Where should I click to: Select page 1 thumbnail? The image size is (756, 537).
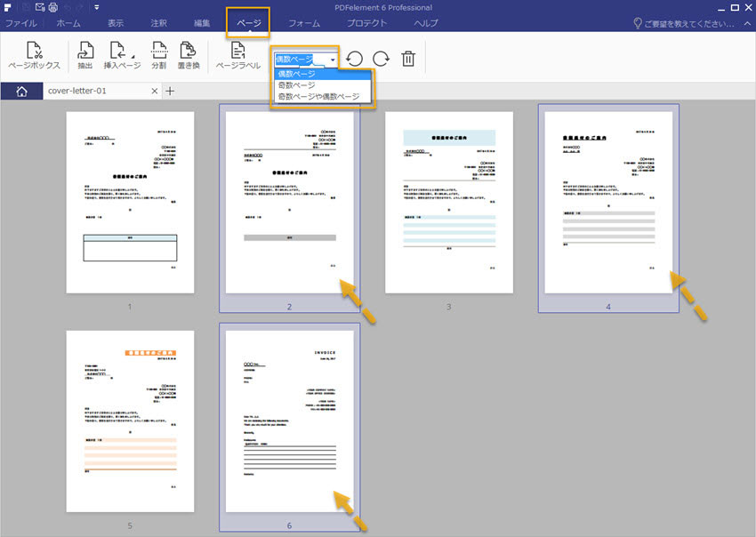pos(130,203)
